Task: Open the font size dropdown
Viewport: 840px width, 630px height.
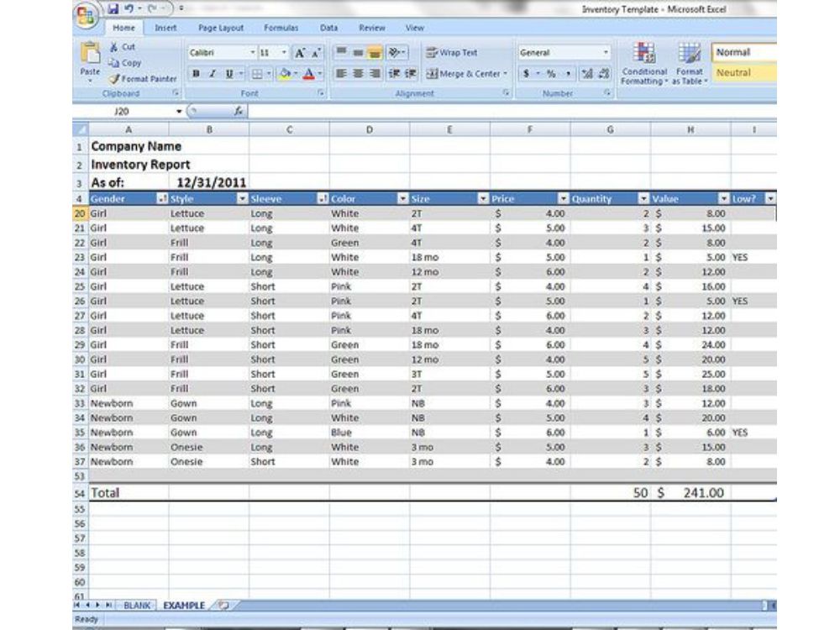Action: pos(284,52)
